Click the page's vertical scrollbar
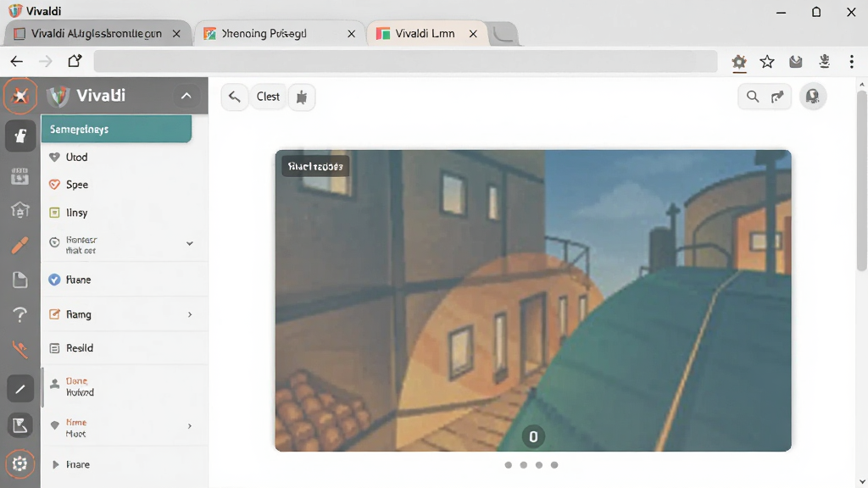 pos(861,180)
